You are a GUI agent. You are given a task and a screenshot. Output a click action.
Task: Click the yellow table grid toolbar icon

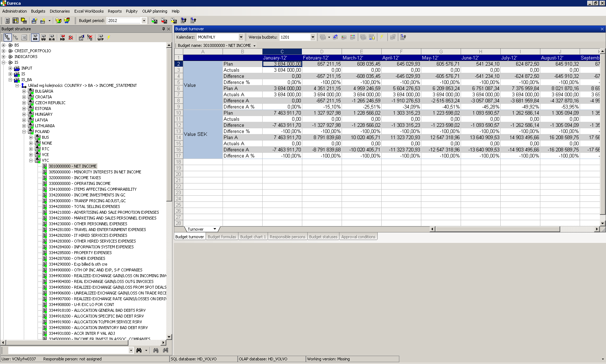coord(16,21)
